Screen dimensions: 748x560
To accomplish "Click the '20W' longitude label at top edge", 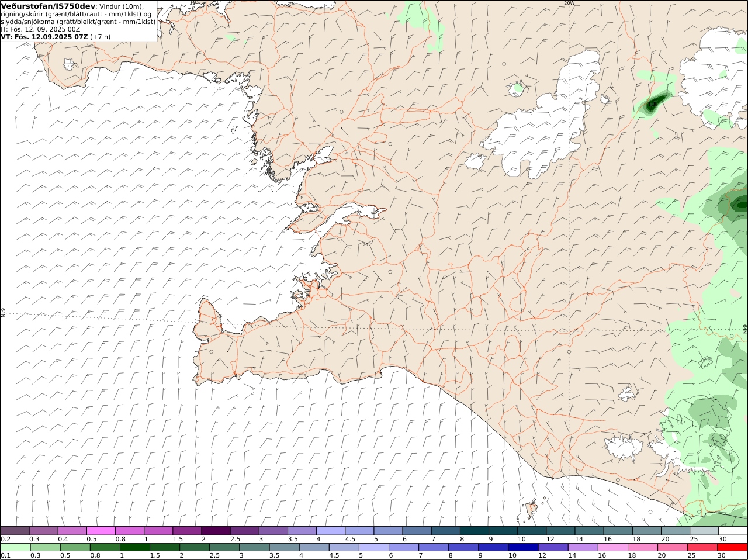I will coord(569,3).
